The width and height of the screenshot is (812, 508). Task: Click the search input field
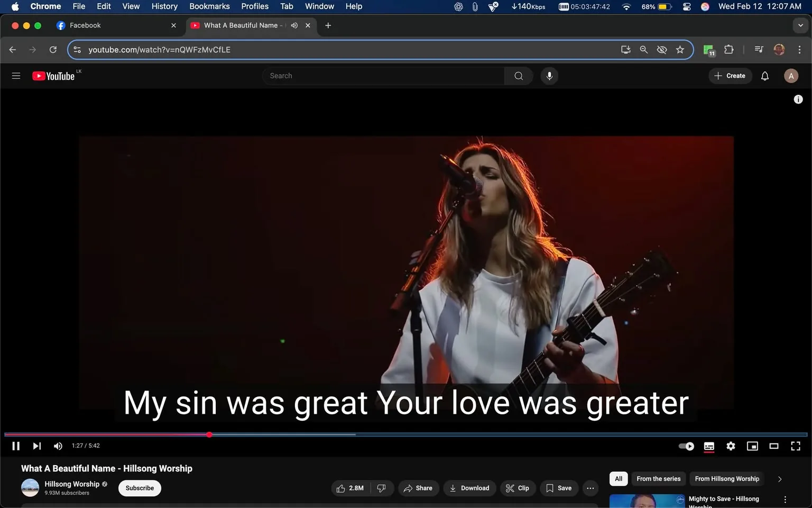(383, 75)
